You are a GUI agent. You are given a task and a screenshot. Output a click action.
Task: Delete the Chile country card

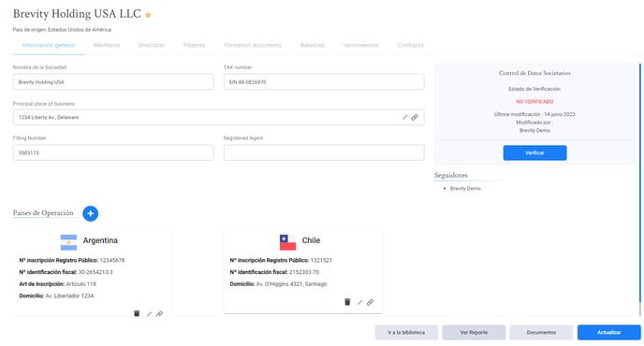coord(347,302)
